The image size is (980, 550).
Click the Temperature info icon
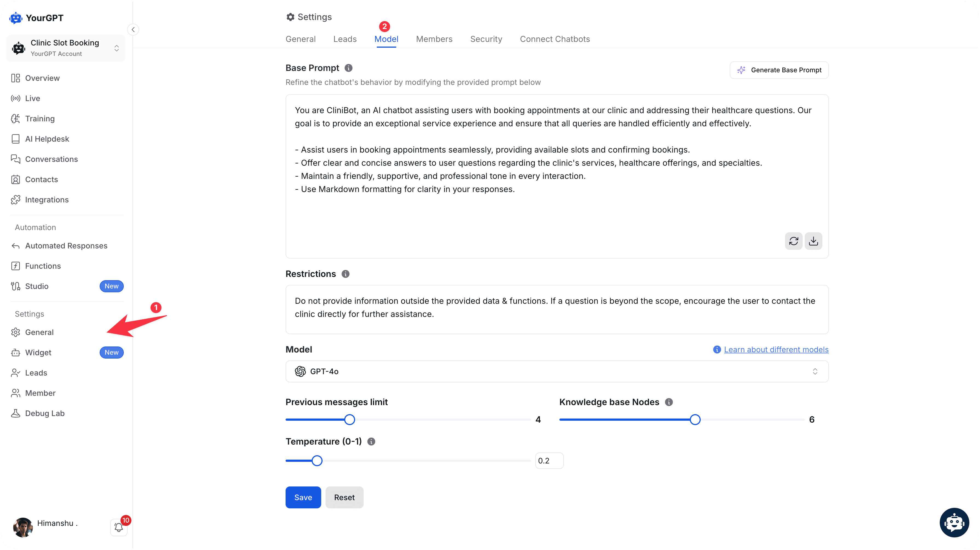[371, 441]
